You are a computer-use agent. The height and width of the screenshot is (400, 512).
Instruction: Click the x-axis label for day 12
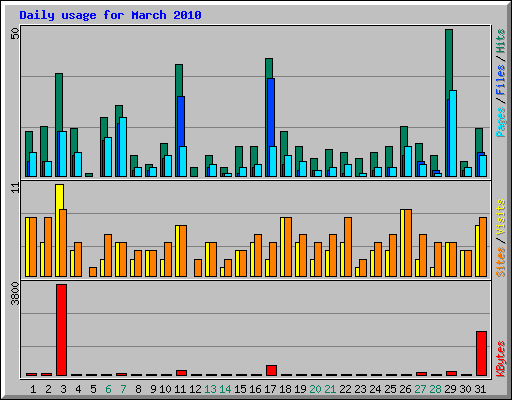[195, 389]
